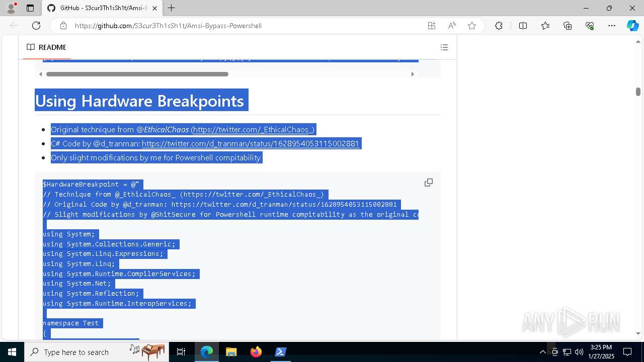Copy the code block to clipboard

(x=429, y=183)
